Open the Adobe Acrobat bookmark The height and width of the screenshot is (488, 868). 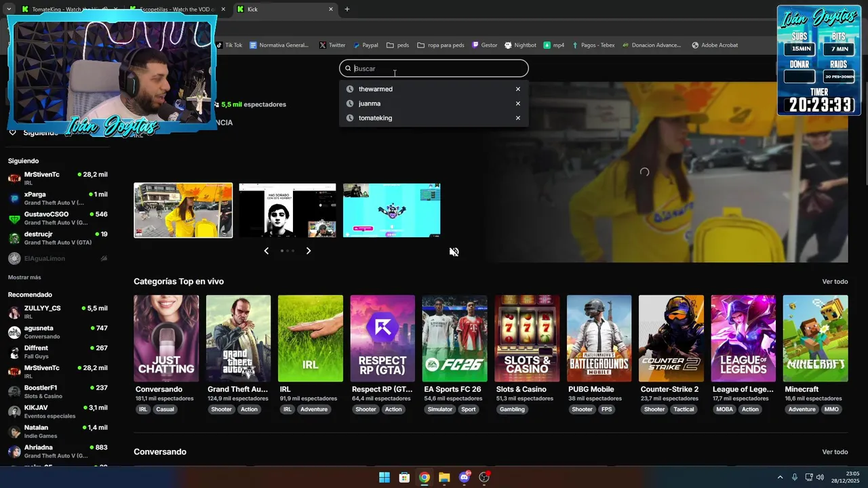715,45
